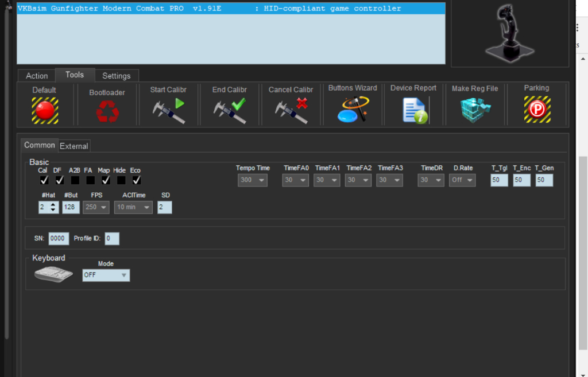The image size is (588, 377).
Task: Click the Keyboard illustration icon
Action: click(53, 274)
